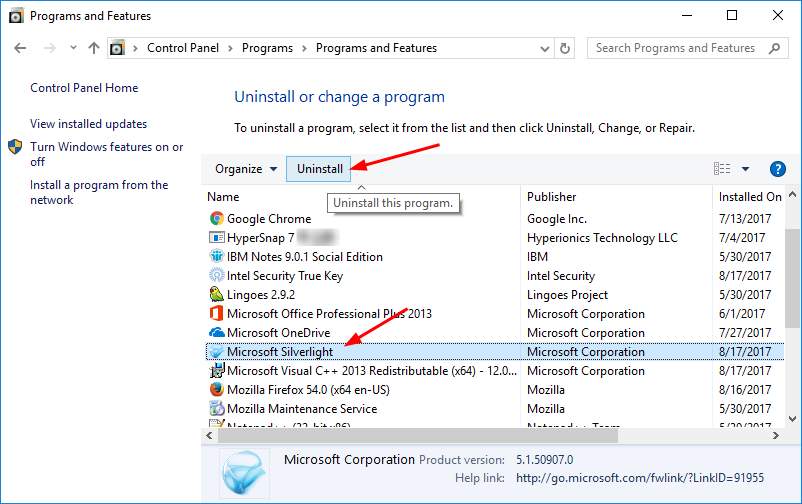Select Mozilla Maintenance Service entry
This screenshot has width=802, height=504.
[x=302, y=408]
